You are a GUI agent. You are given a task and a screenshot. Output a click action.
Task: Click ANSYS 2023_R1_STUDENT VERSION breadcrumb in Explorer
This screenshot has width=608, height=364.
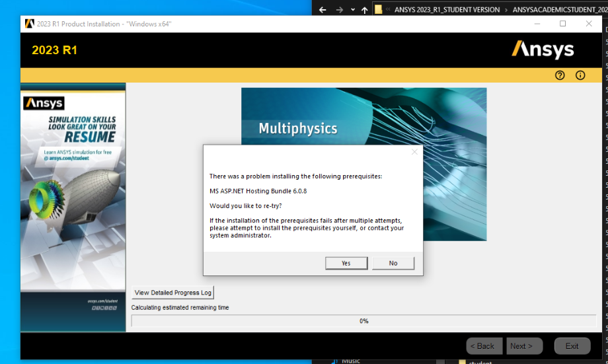point(447,10)
